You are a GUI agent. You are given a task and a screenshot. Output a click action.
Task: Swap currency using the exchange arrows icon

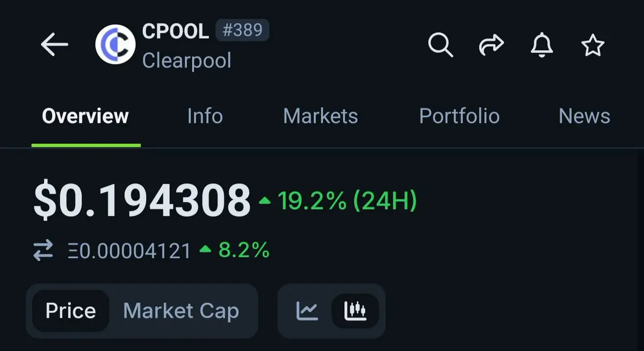[x=43, y=251]
